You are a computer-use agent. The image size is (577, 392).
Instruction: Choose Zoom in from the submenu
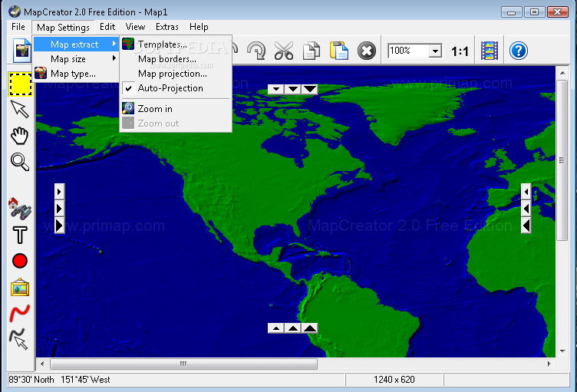tap(176, 109)
